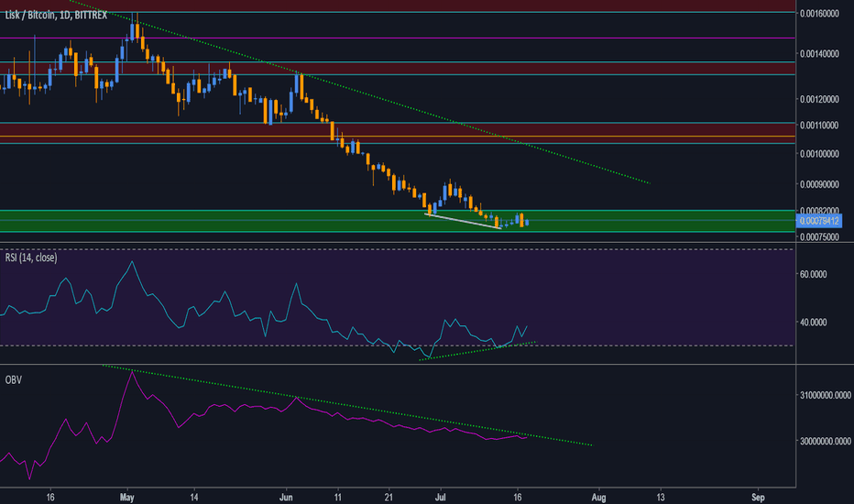Click the OBV indicator label

[x=14, y=379]
